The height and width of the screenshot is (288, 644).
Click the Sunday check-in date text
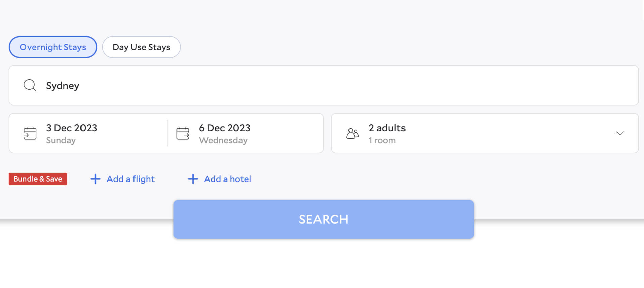61,140
